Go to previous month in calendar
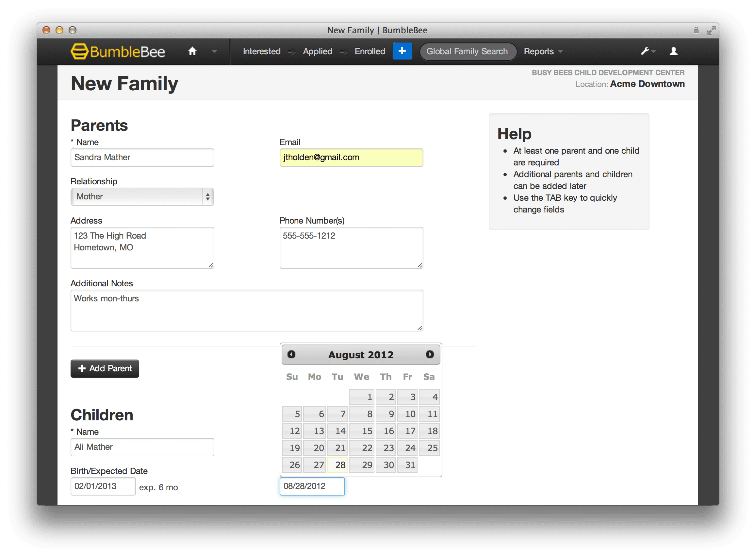The image size is (756, 557). click(291, 354)
